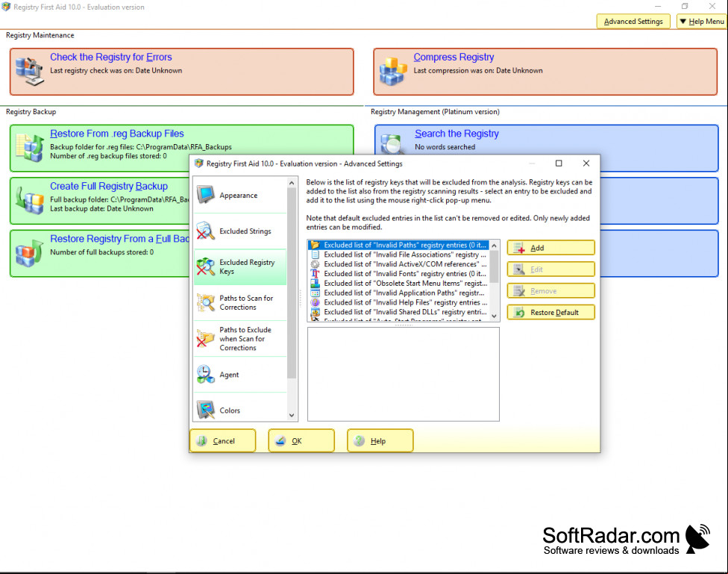The image size is (728, 574).
Task: Click the Excluded Strings icon
Action: [x=206, y=231]
